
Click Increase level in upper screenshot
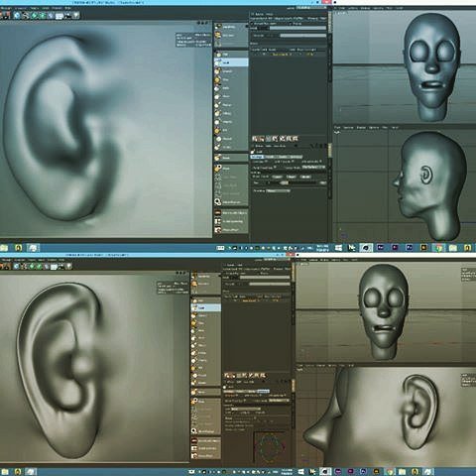click(231, 36)
